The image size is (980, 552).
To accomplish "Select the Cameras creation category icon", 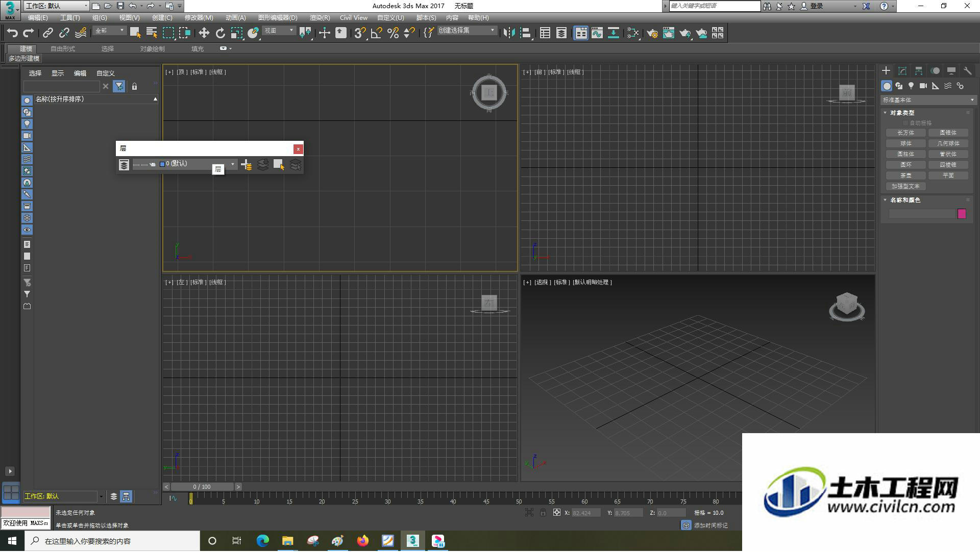I will (923, 86).
